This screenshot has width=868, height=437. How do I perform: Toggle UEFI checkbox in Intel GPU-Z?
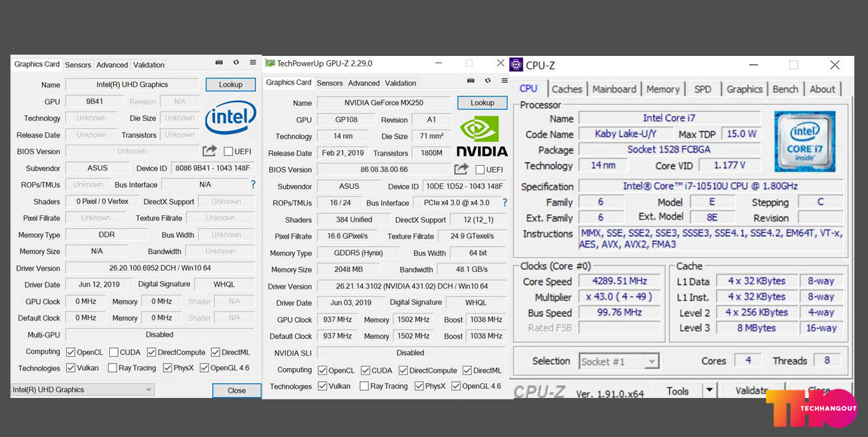(x=228, y=152)
